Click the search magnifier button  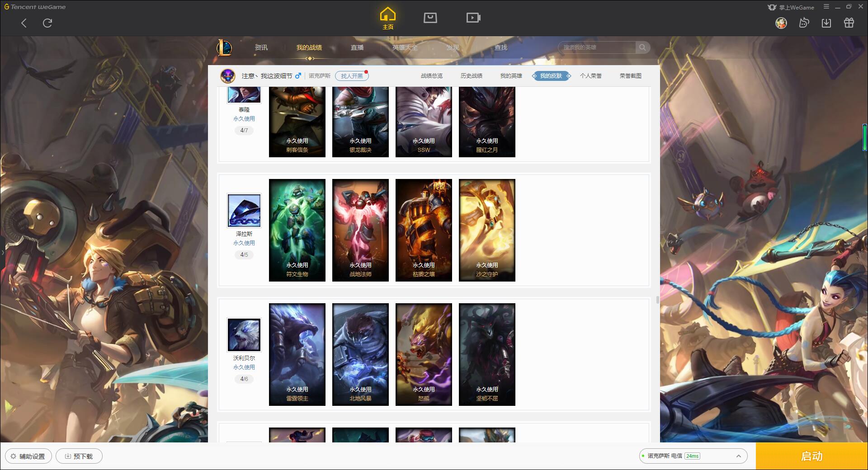642,47
